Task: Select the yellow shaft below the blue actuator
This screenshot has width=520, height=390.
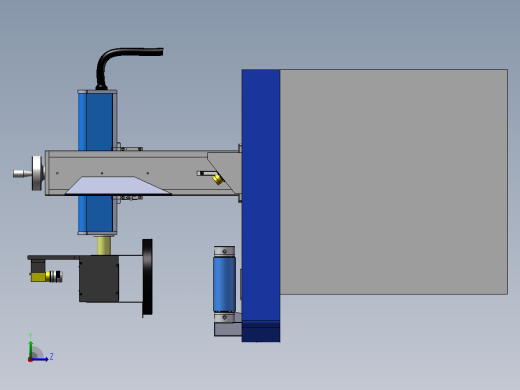Action: (104, 245)
